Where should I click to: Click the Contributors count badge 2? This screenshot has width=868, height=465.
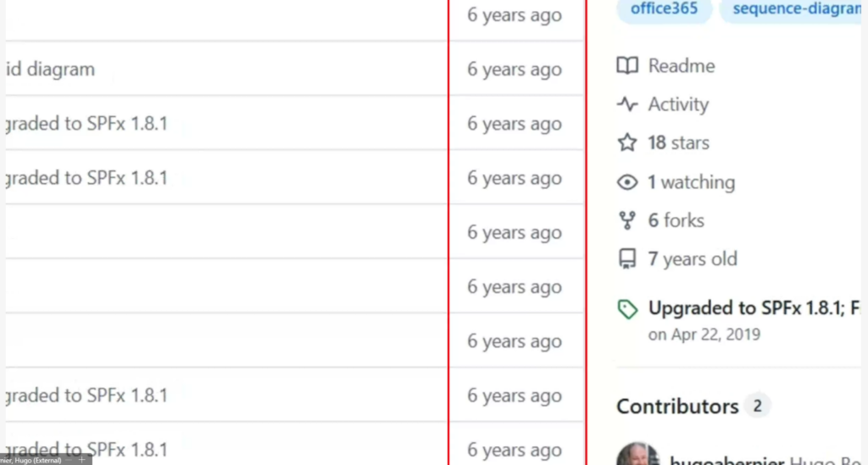tap(757, 406)
